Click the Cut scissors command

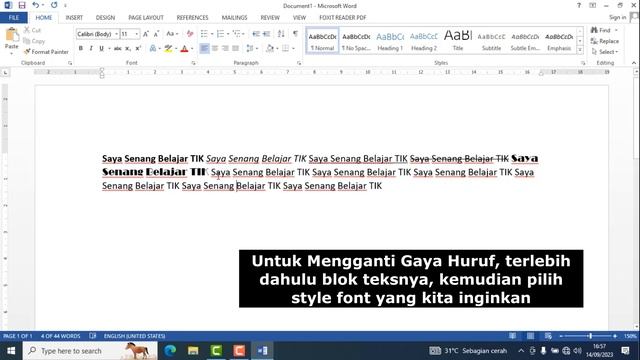(32, 30)
